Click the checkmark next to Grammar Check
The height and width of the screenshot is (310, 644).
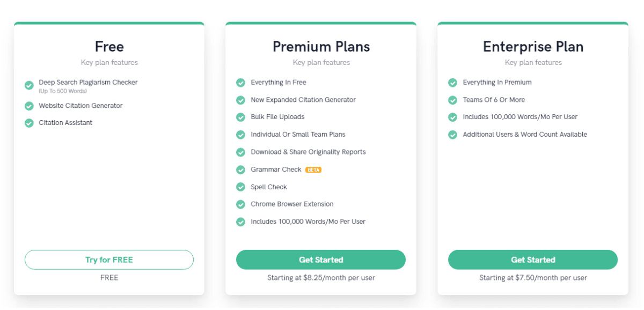(x=240, y=169)
